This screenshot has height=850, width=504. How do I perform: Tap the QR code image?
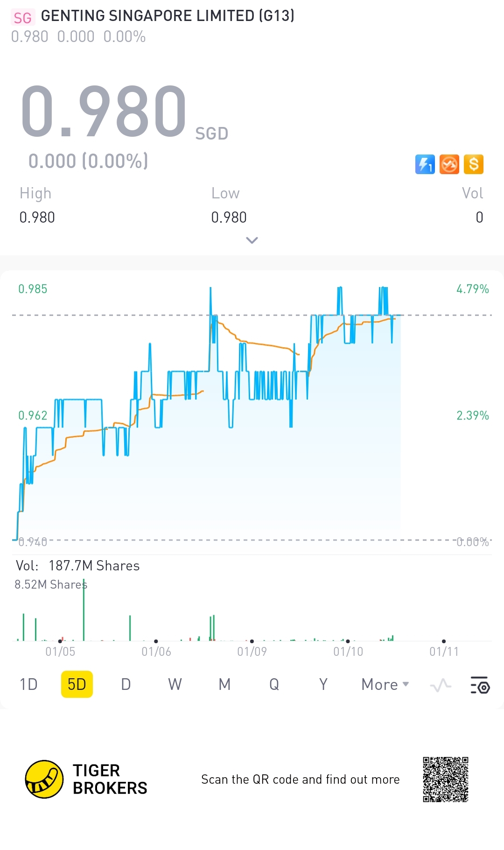coord(445,779)
